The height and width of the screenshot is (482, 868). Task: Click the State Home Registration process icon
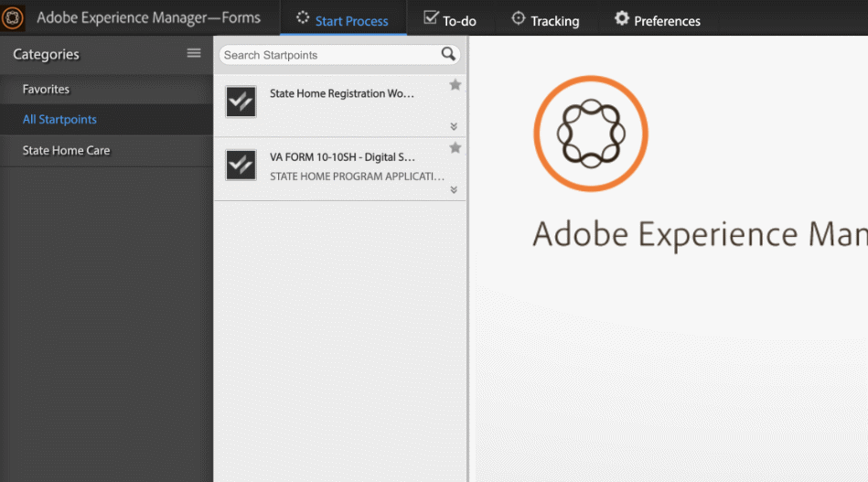241,102
